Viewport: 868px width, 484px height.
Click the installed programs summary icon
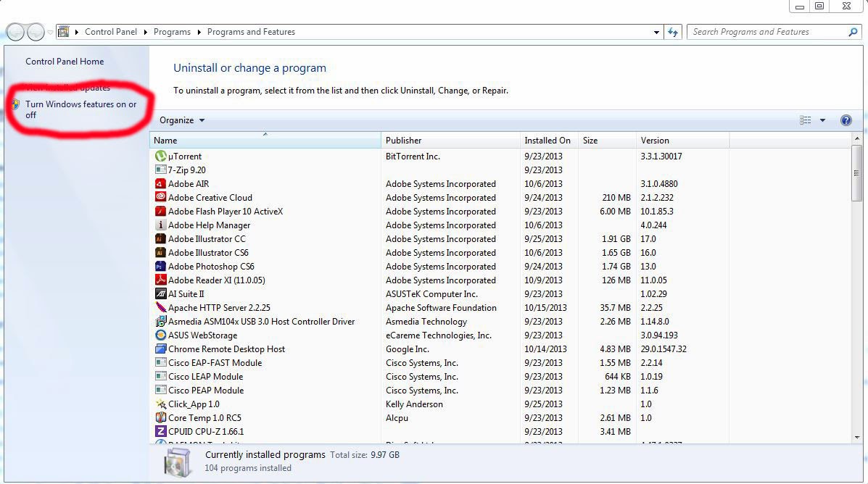click(x=177, y=462)
